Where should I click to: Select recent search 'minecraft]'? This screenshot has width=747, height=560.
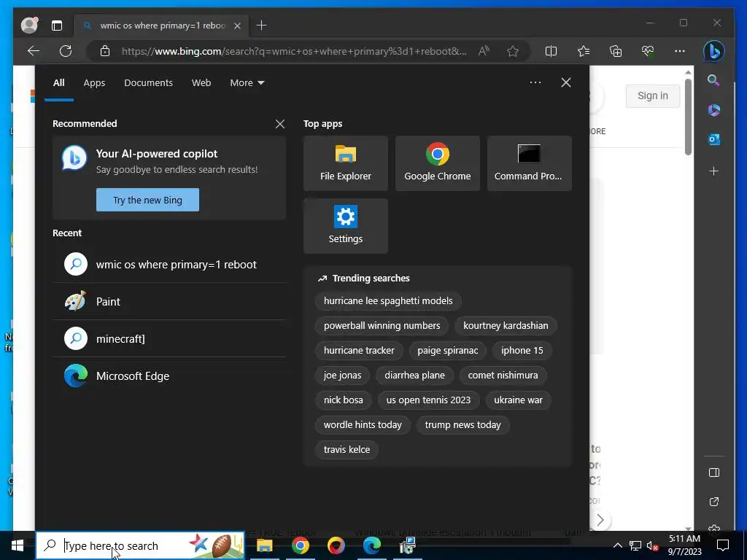(169, 338)
